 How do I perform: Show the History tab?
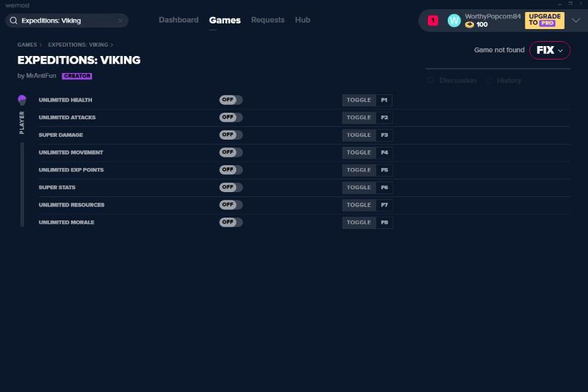coord(509,81)
